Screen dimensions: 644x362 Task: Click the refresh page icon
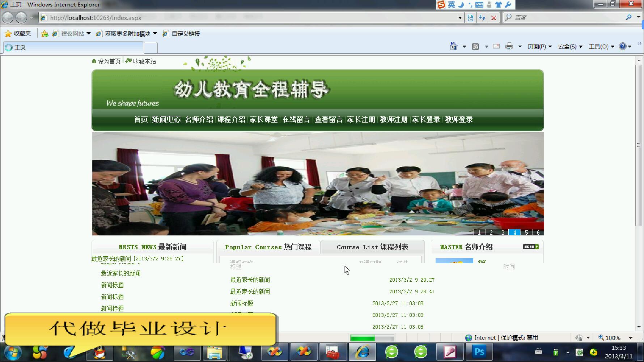[482, 18]
